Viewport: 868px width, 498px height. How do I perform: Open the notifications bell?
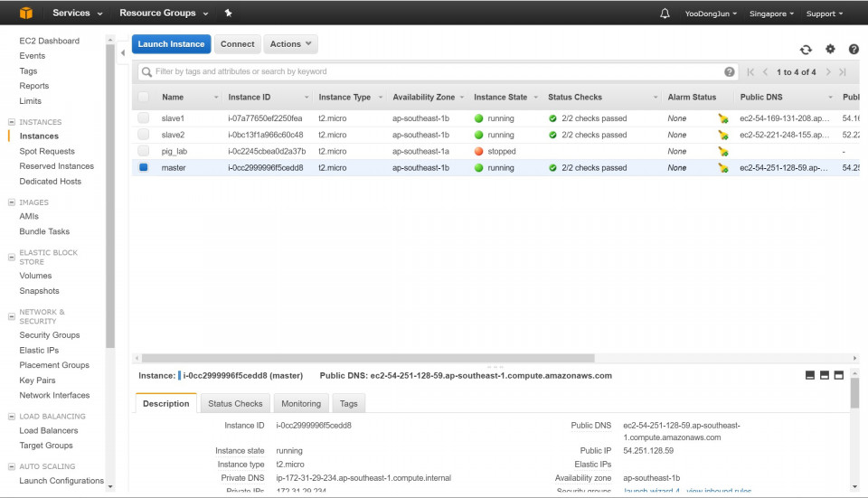point(665,14)
